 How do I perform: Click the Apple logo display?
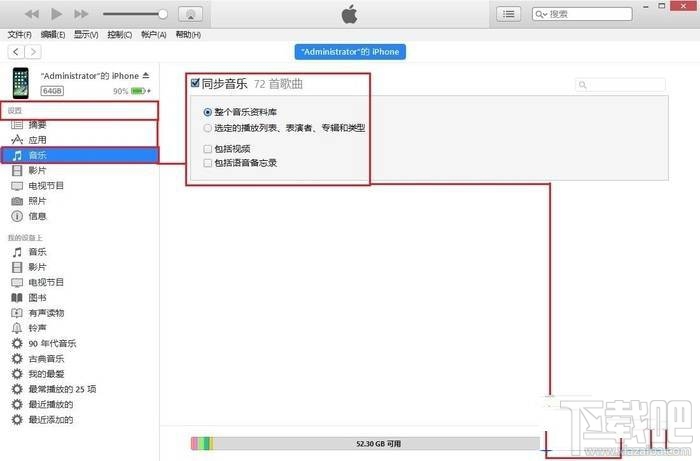(x=350, y=14)
